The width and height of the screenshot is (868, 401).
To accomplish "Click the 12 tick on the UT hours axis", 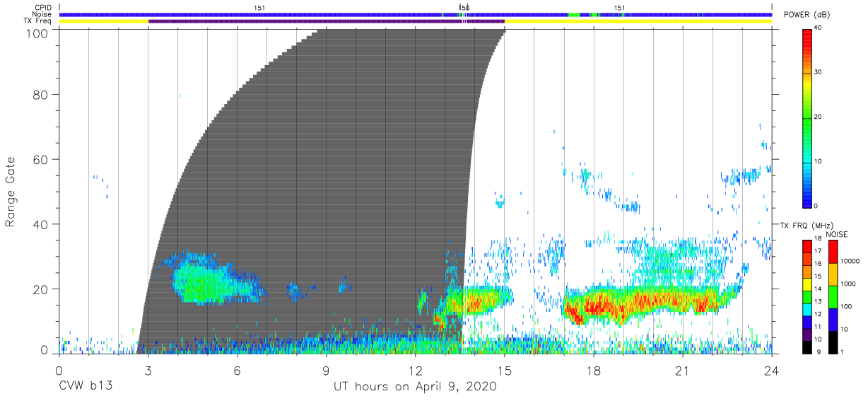I will click(416, 371).
